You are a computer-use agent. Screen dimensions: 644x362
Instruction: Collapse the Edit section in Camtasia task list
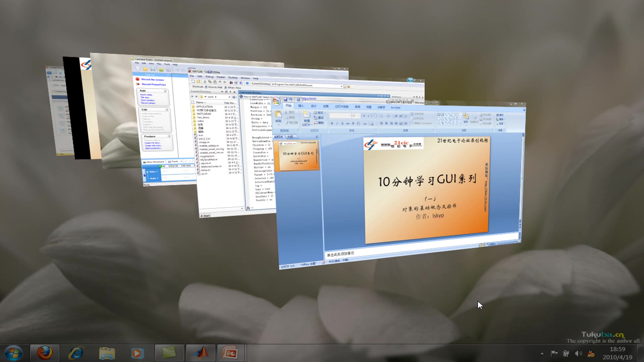(167, 110)
